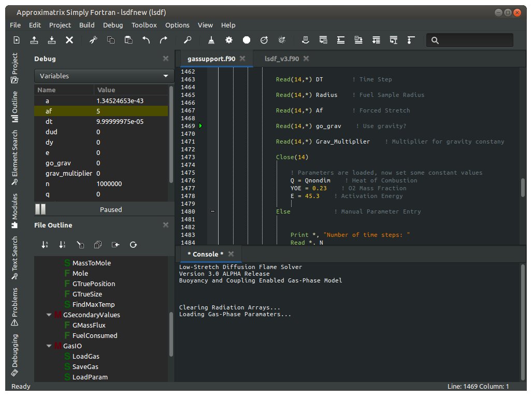The image size is (532, 396).
Task: Close the Debug panel
Action: (166, 59)
